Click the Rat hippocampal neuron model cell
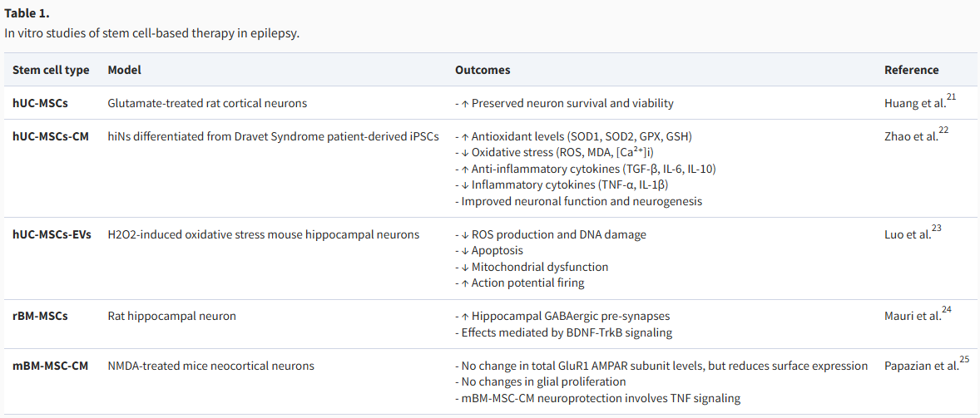 [172, 317]
